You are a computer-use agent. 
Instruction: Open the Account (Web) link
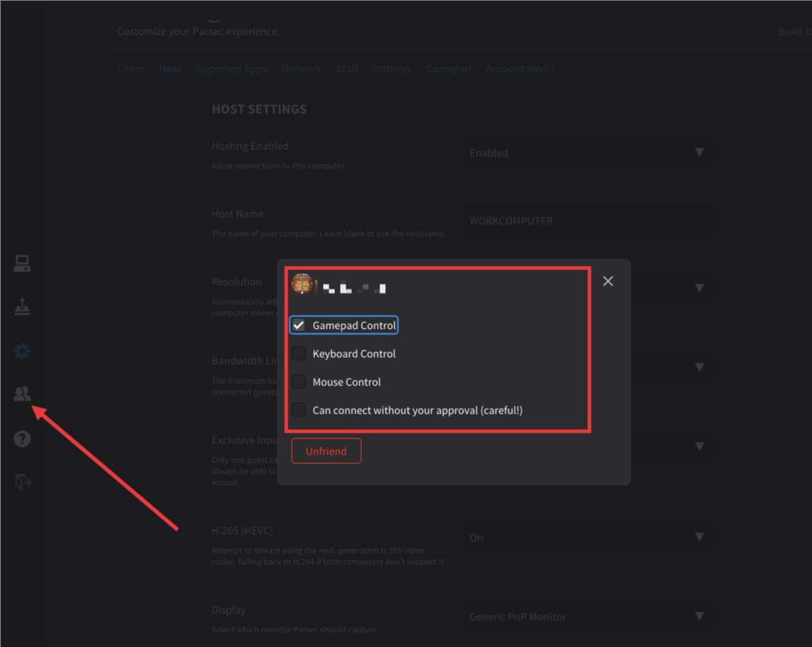click(519, 69)
